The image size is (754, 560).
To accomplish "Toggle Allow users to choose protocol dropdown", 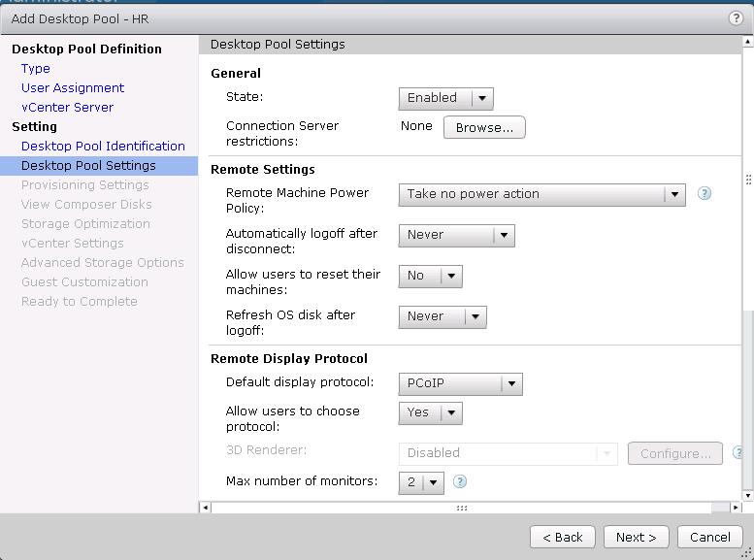I will 430,412.
